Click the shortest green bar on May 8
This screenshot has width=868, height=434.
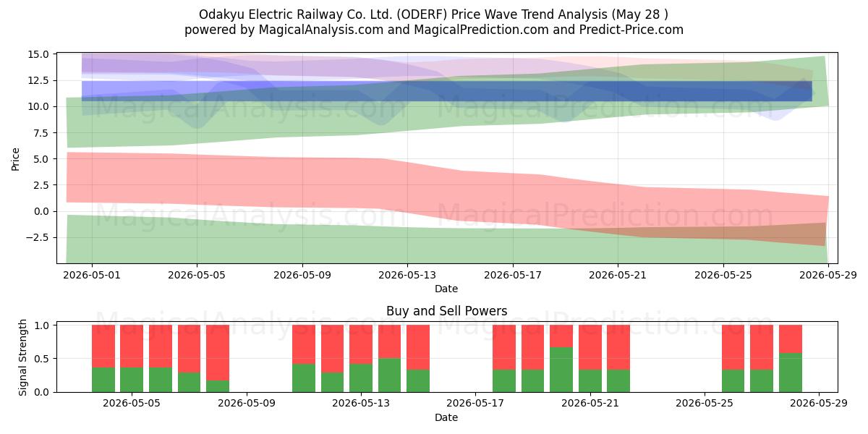tap(218, 386)
